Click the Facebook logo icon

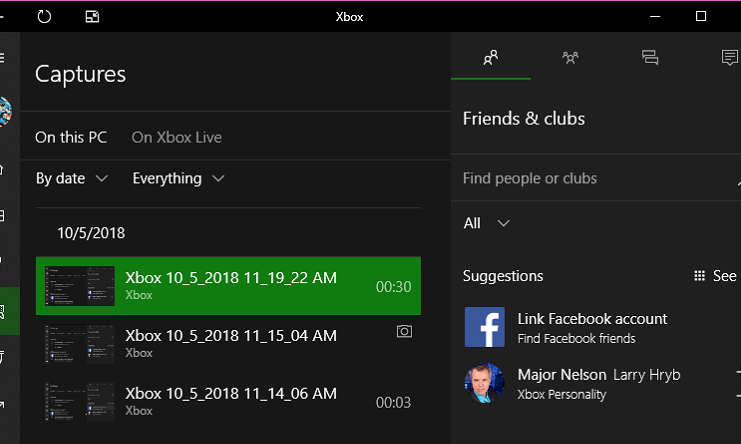point(484,327)
